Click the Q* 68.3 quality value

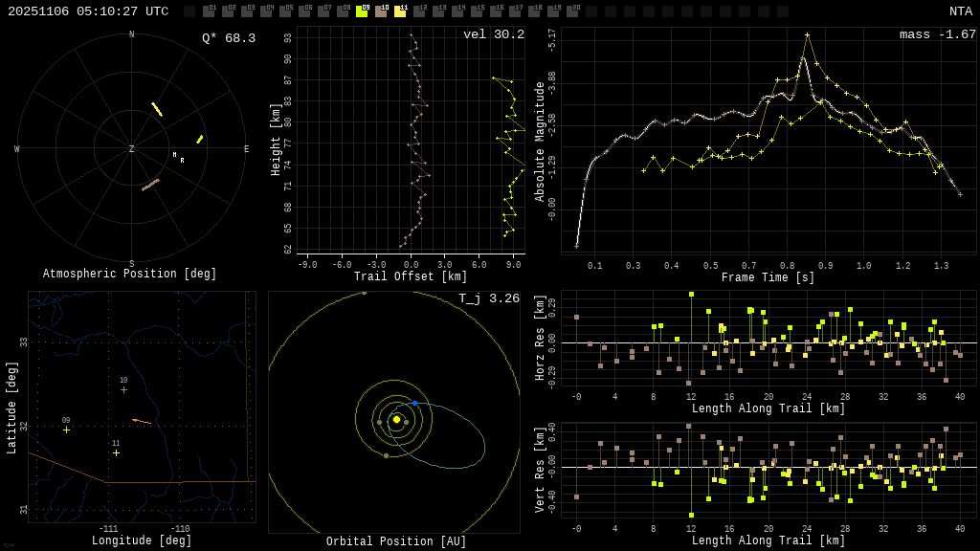click(228, 38)
